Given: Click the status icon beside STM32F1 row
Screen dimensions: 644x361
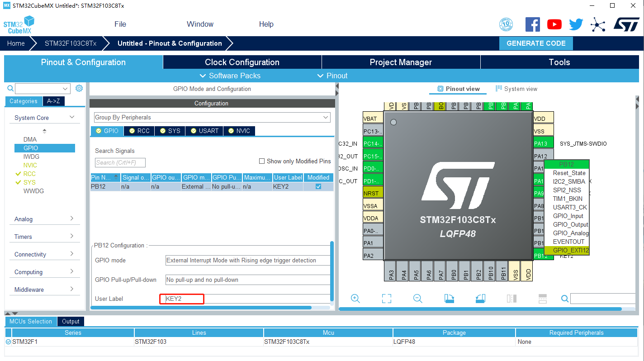Looking at the screenshot, I should click(x=8, y=342).
